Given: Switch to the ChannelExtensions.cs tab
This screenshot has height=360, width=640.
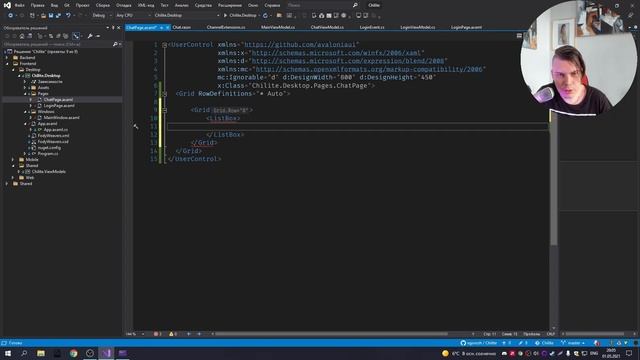Looking at the screenshot, I should coord(226,27).
